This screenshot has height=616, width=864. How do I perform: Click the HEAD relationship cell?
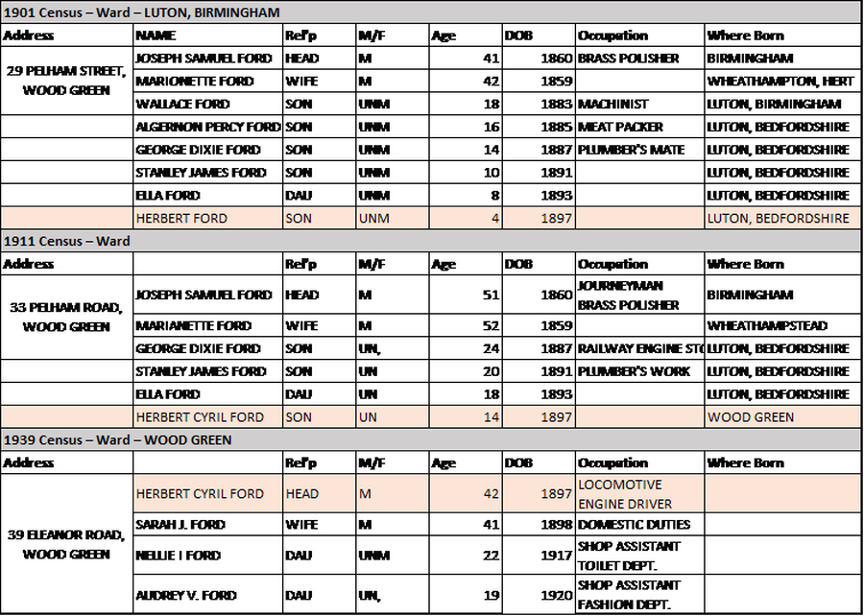point(318,494)
